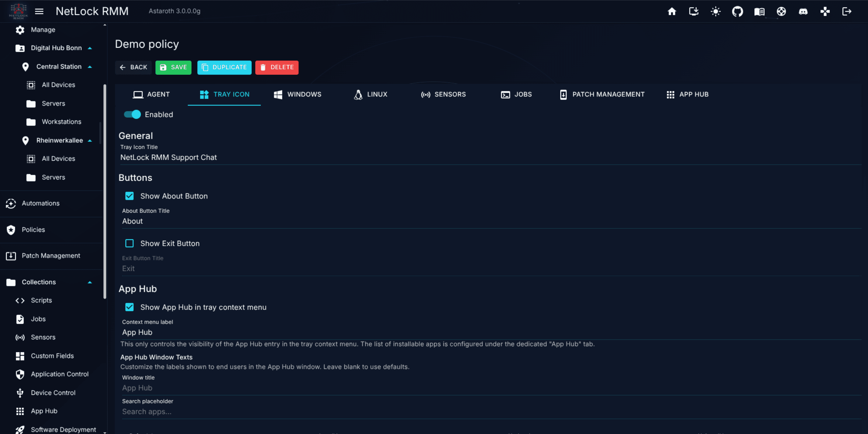Viewport: 868px width, 434px height.
Task: Click the Jobs file icon in sidebar
Action: click(20, 319)
